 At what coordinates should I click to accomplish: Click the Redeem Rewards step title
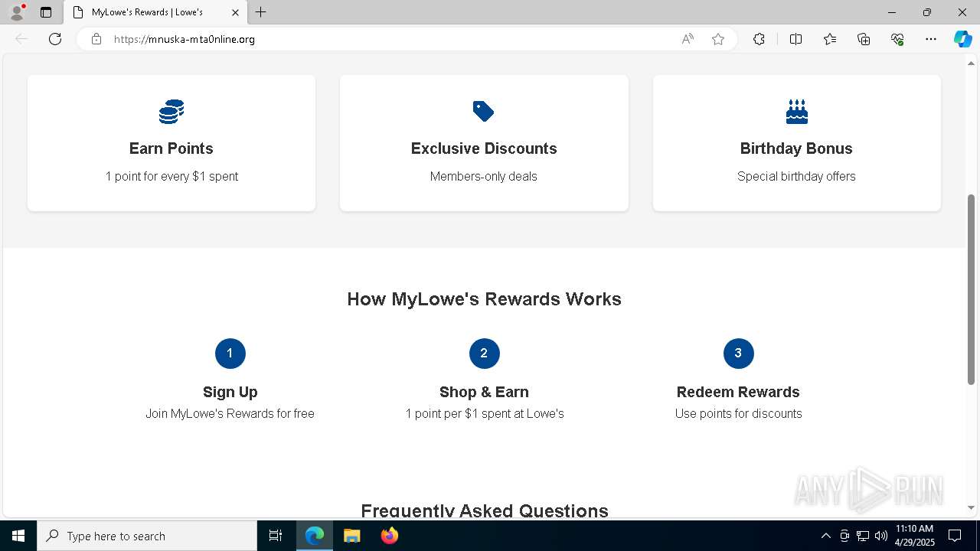tap(738, 392)
